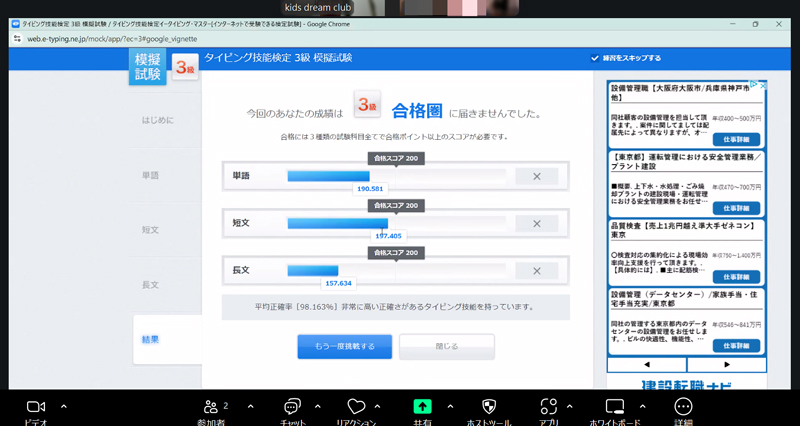Click the Chrome address bar URL
This screenshot has width=800, height=426.
[112, 39]
